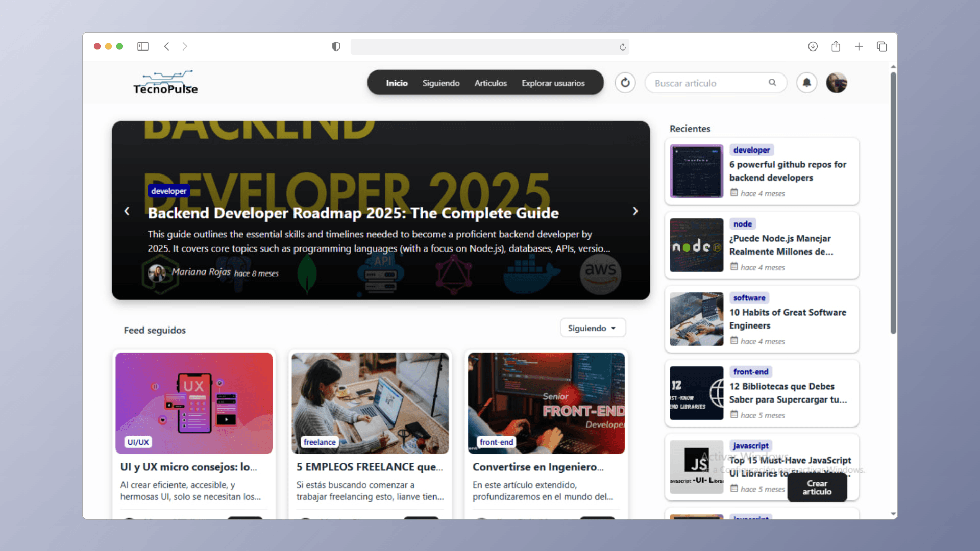Click "hace 8 meses" on the banner
The height and width of the screenshot is (551, 980).
[x=256, y=273]
